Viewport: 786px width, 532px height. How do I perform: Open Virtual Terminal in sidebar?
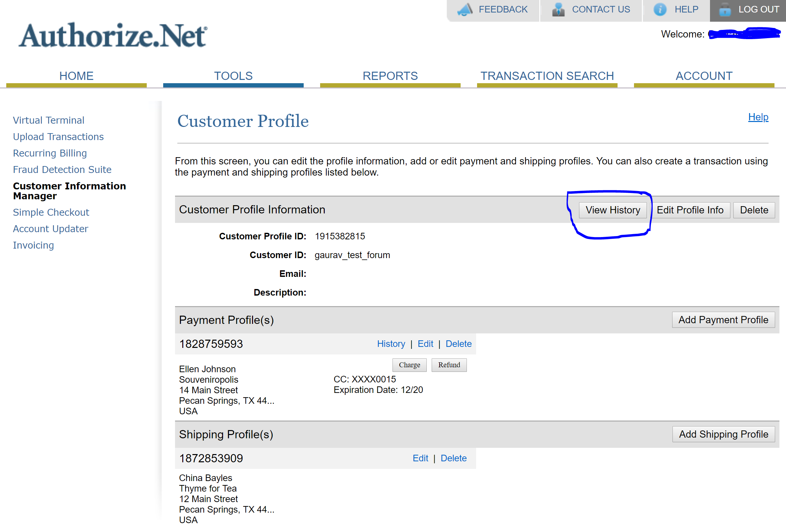(48, 120)
